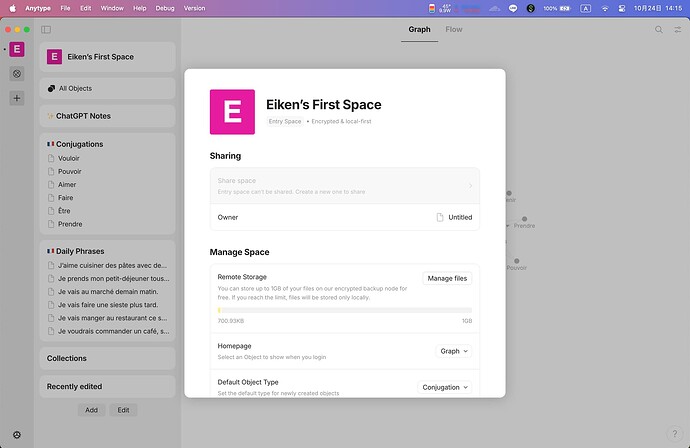The height and width of the screenshot is (448, 690).
Task: Open the graph search icon
Action: (659, 29)
